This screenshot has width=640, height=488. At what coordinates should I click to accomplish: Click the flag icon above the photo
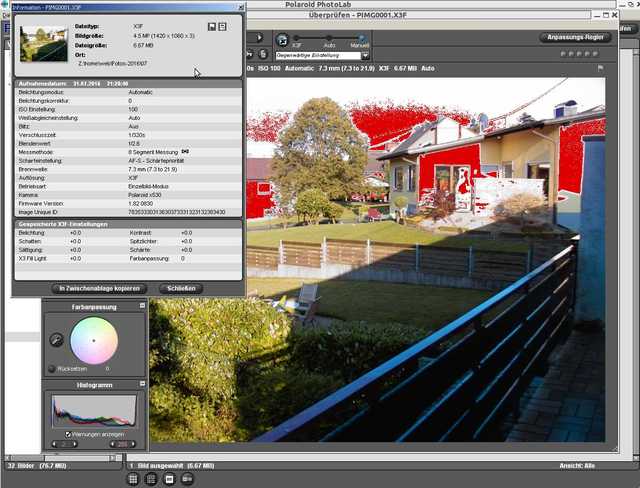click(x=600, y=68)
